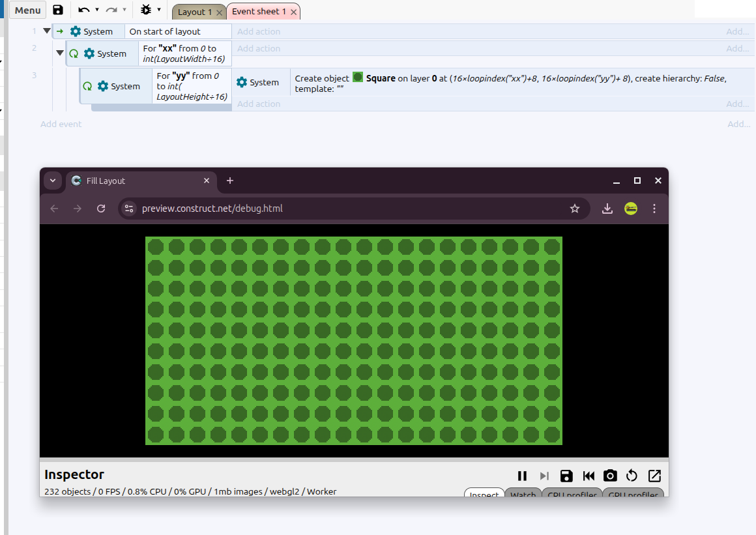Click the camera screenshot icon
The image size is (756, 535).
pos(611,476)
